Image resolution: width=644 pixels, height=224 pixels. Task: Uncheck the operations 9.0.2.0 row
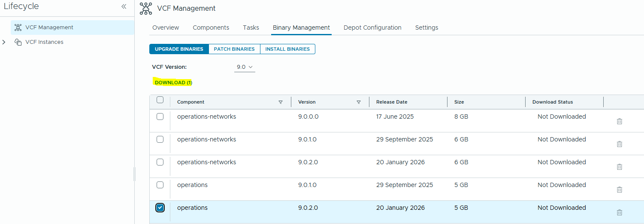pyautogui.click(x=160, y=208)
